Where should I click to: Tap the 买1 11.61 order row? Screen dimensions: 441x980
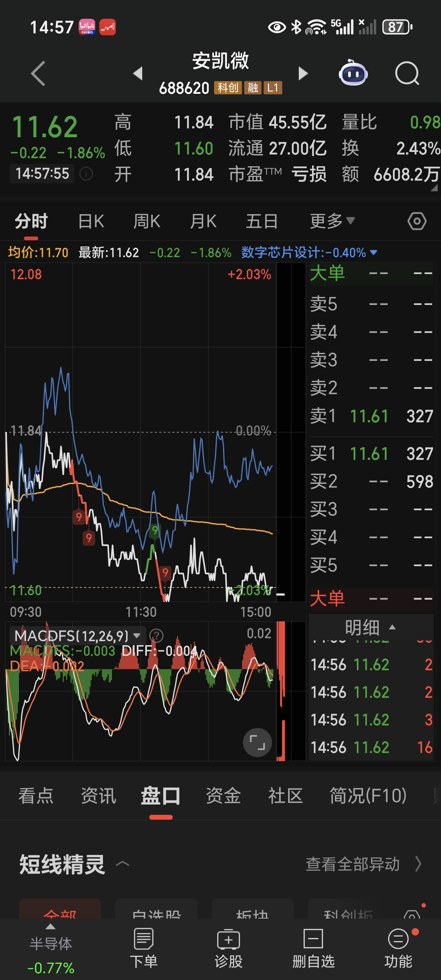[371, 454]
